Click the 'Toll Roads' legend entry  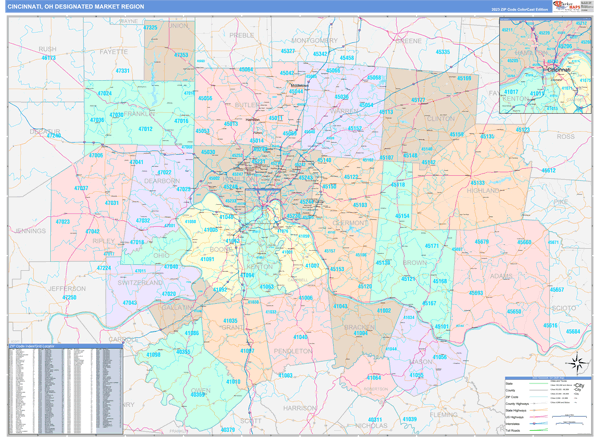click(513, 430)
